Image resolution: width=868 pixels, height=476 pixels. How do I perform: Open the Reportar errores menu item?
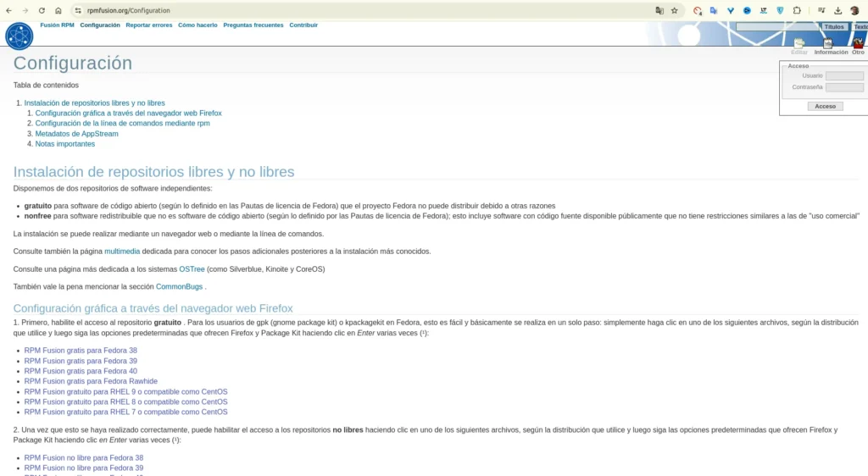tap(149, 25)
